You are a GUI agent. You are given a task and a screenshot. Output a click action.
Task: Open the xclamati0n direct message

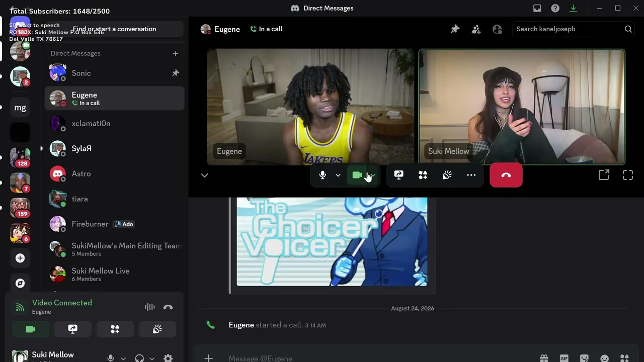coord(114,123)
